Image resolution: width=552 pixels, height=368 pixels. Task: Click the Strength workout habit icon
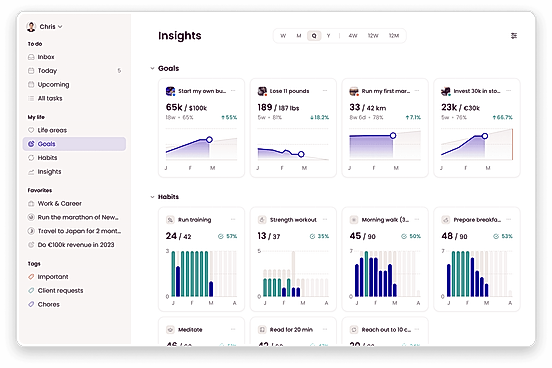click(262, 220)
